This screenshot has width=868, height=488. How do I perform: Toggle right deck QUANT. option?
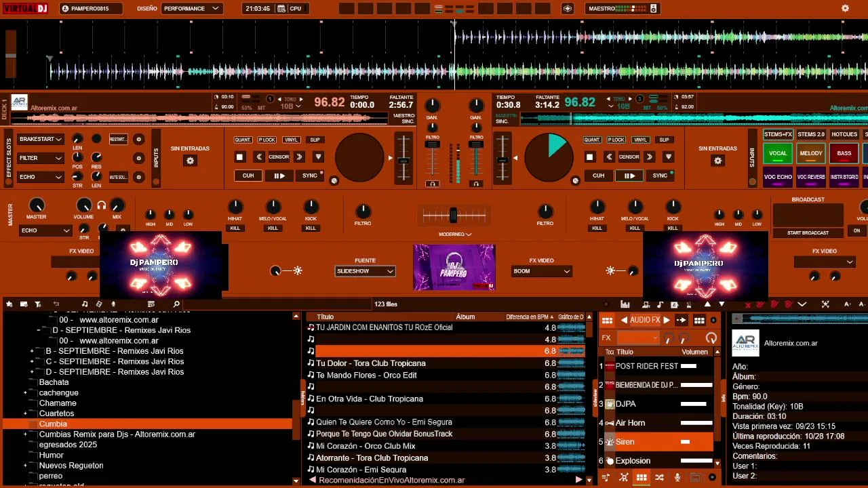592,140
